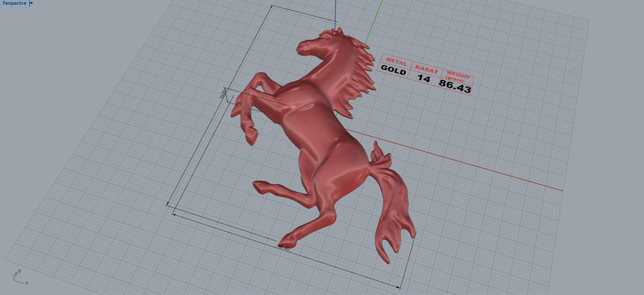Select the karat value 14

tap(424, 78)
